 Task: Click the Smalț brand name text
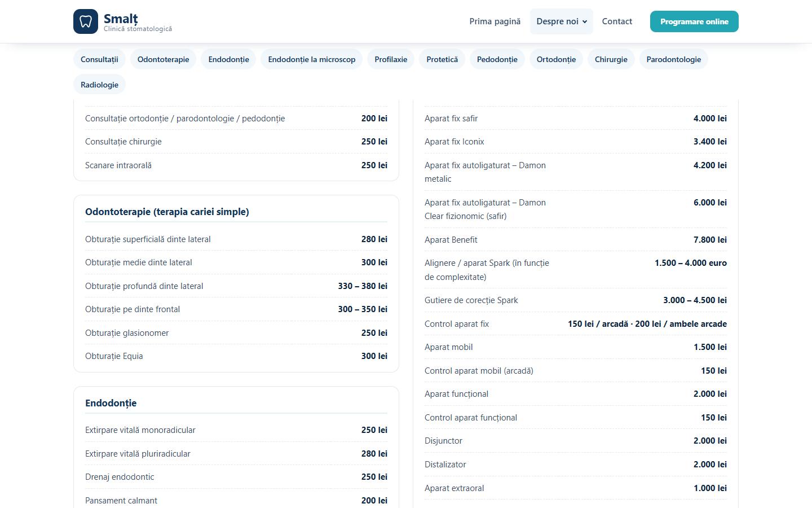pyautogui.click(x=121, y=18)
